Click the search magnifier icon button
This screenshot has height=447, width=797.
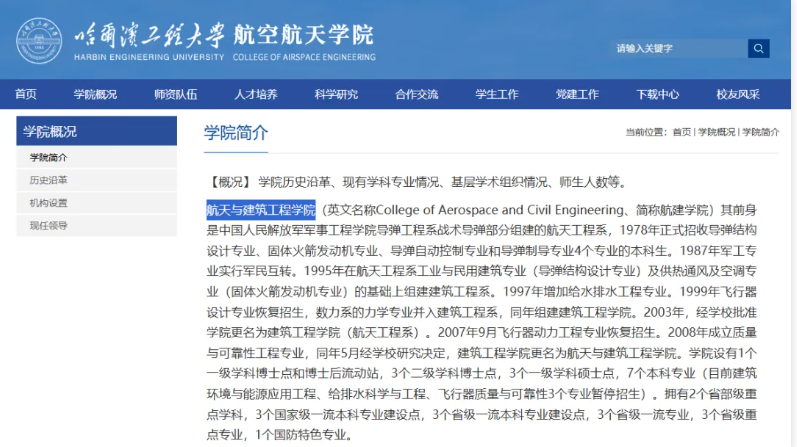click(x=758, y=48)
